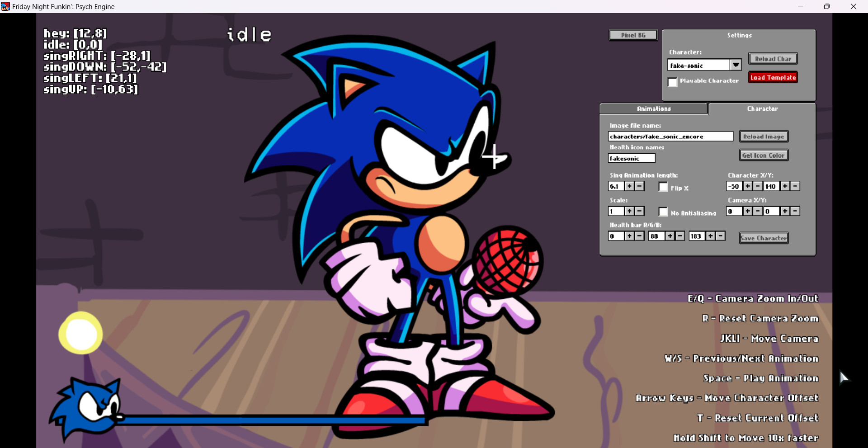The height and width of the screenshot is (448, 868).
Task: Click the Pixel BG button
Action: coord(632,35)
